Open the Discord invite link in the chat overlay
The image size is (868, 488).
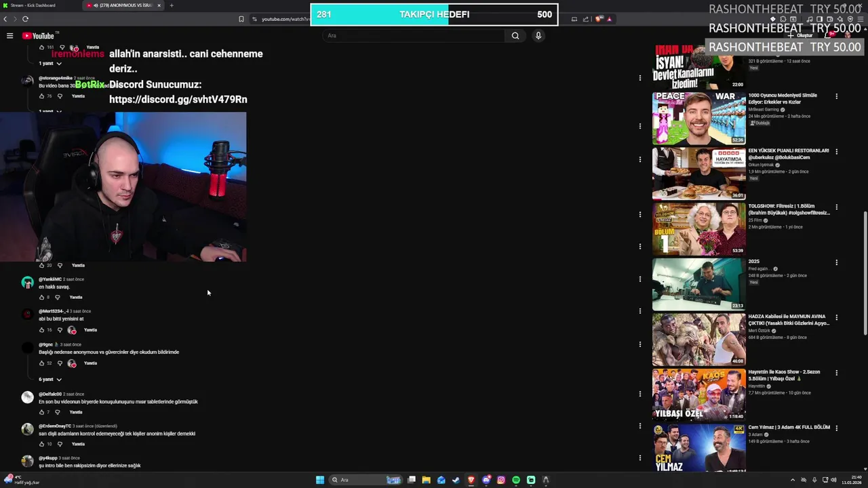tap(178, 100)
